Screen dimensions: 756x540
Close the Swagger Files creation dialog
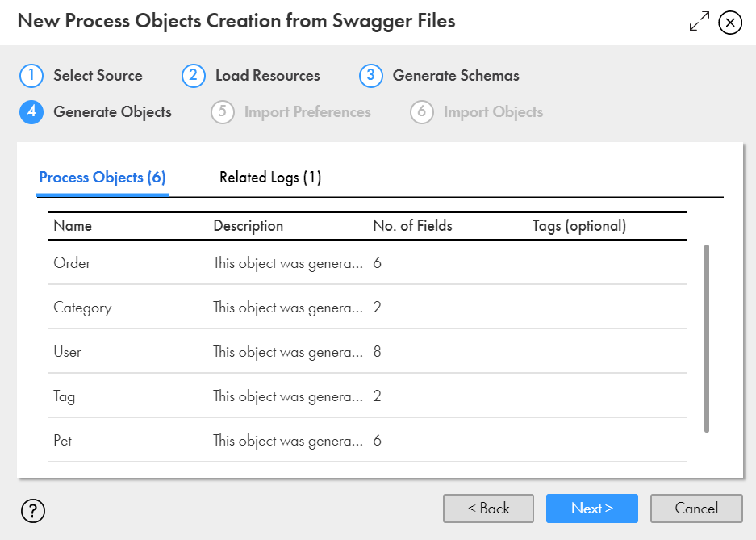[x=730, y=22]
